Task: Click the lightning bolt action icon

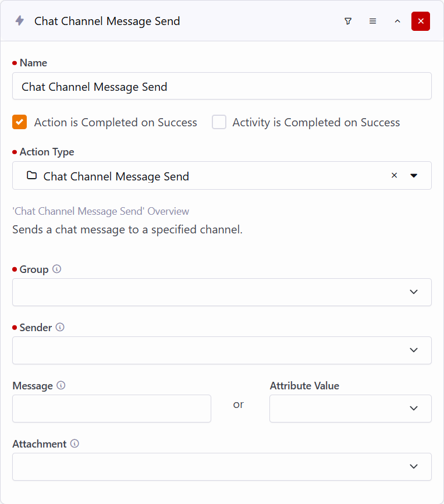Action: 20,21
